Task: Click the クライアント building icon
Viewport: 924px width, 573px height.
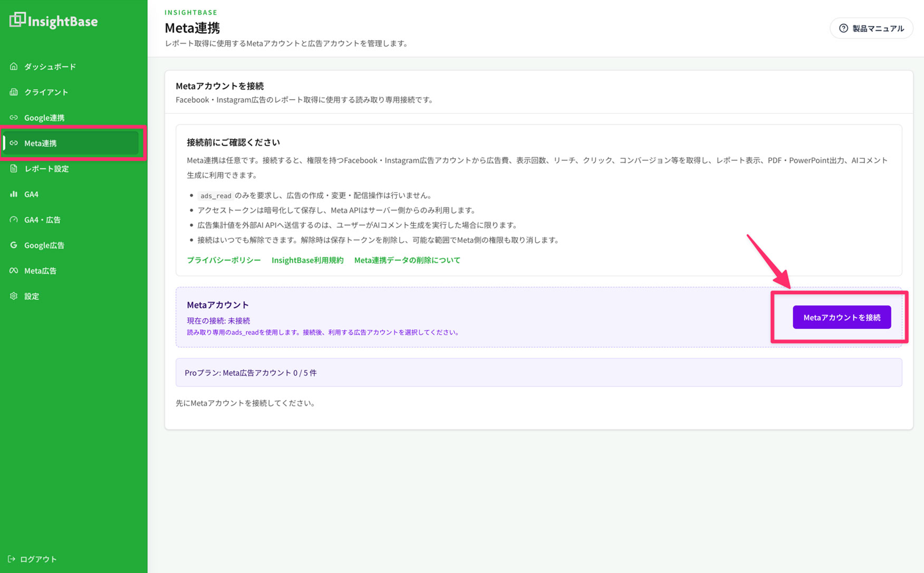Action: click(x=14, y=92)
